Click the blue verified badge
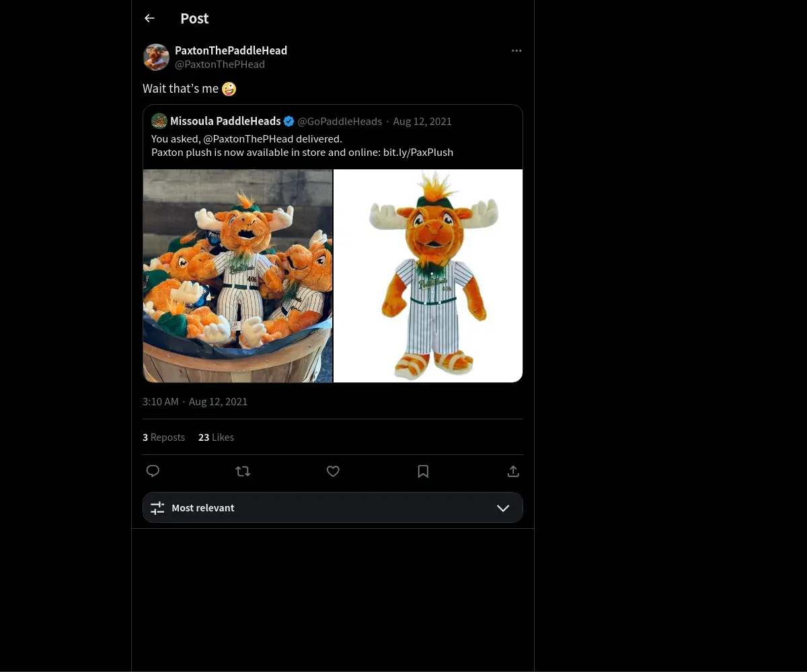 (x=289, y=122)
